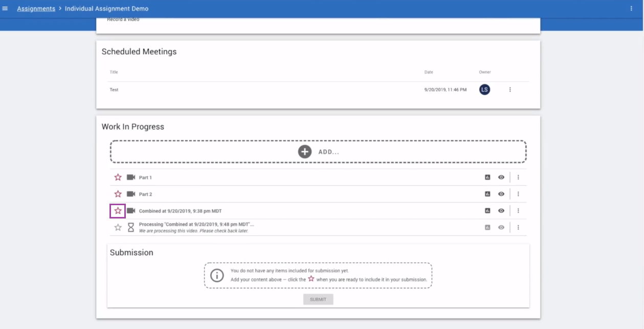Click the Submission heading

[131, 252]
